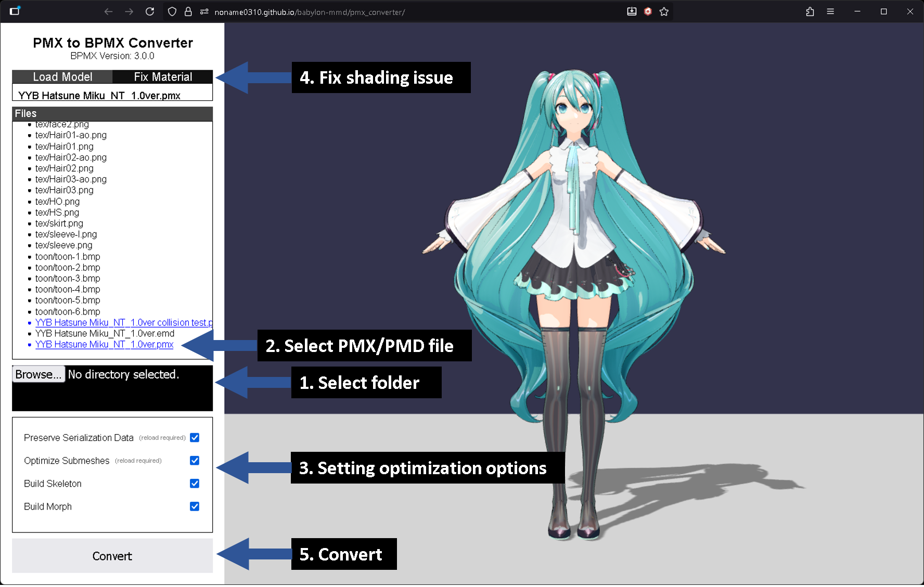Open red extension icon in address bar
The width and height of the screenshot is (924, 587).
648,11
